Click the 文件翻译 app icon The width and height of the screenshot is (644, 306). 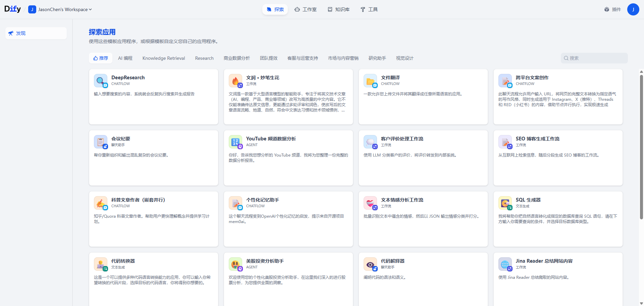(x=371, y=81)
